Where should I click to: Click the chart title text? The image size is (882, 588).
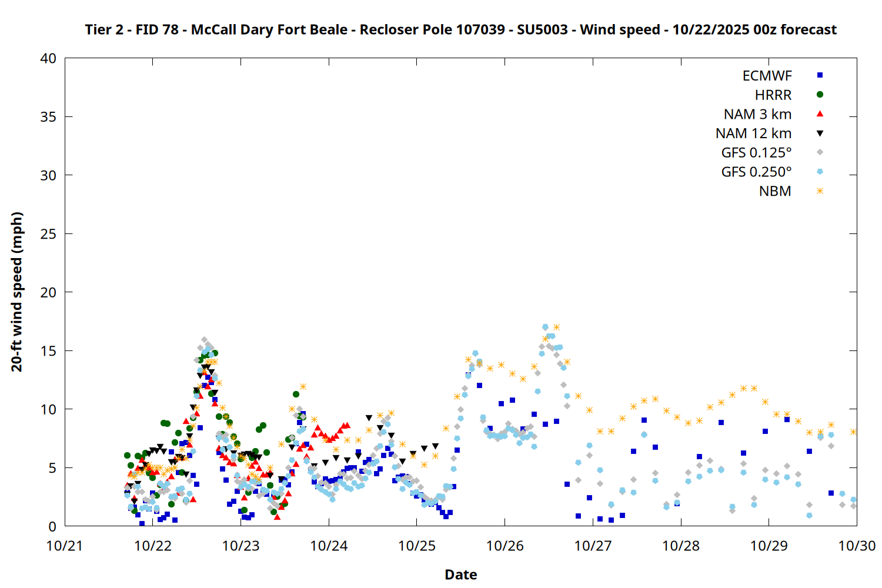(460, 29)
